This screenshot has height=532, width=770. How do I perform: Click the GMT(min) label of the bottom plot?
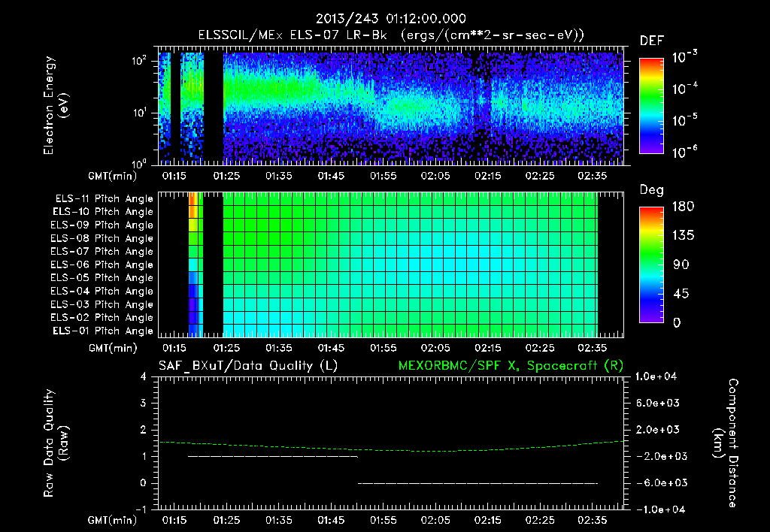(113, 520)
